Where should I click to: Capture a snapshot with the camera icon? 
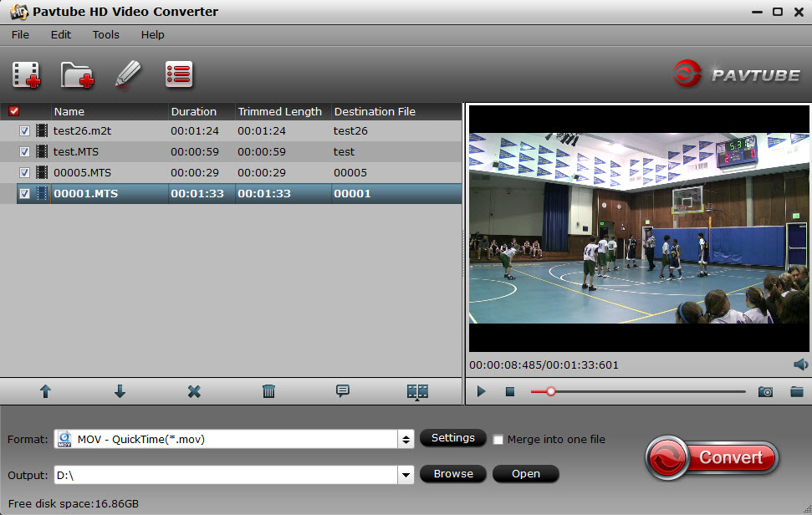click(x=765, y=390)
